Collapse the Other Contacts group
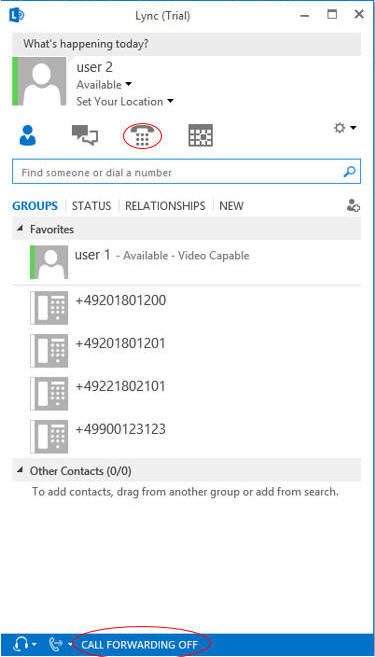 tap(20, 471)
